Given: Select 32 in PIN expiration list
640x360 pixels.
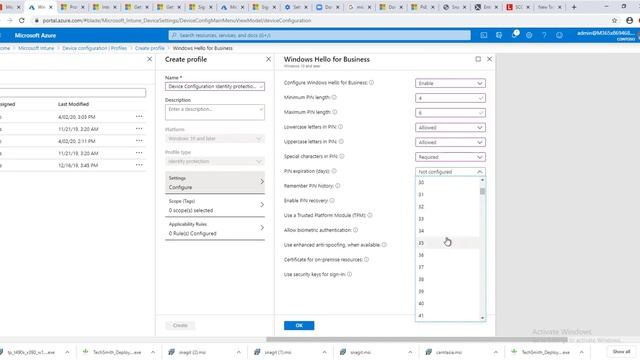Looking at the screenshot, I should [x=447, y=207].
